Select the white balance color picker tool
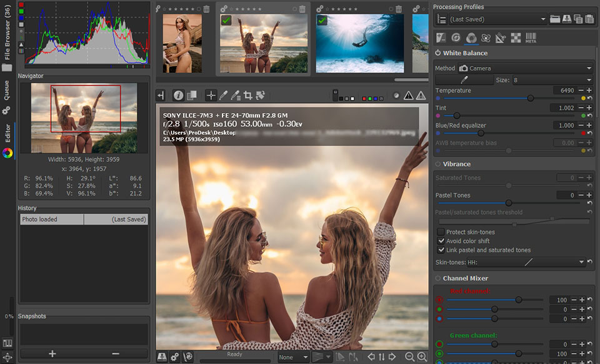This screenshot has height=364, width=600. 224,95
